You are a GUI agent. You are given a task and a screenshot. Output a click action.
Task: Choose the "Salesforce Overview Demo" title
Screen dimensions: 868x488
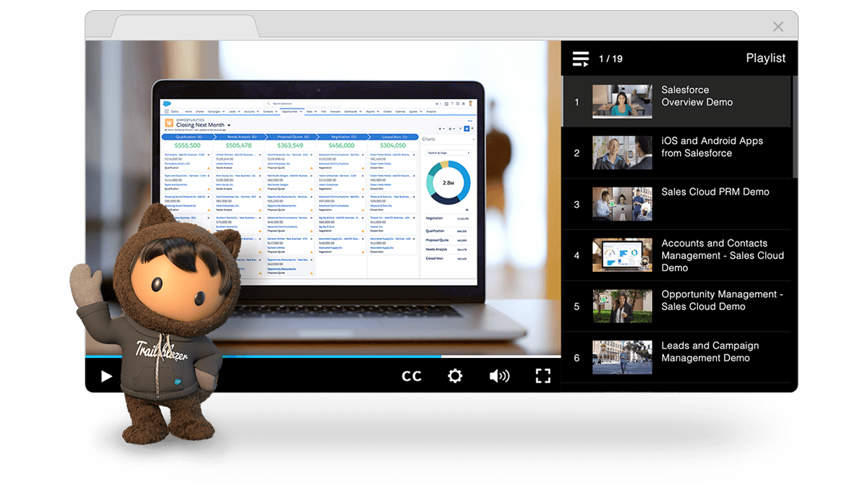point(697,96)
